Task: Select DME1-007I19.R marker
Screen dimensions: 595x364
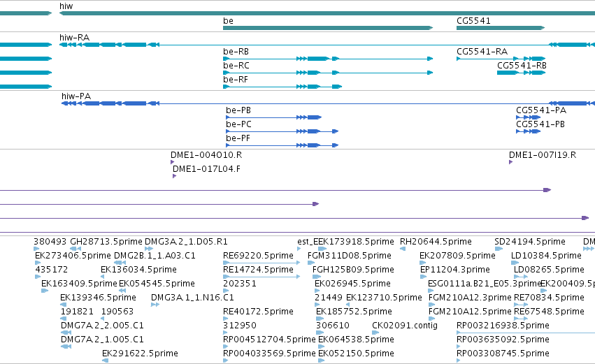Action: coord(511,162)
